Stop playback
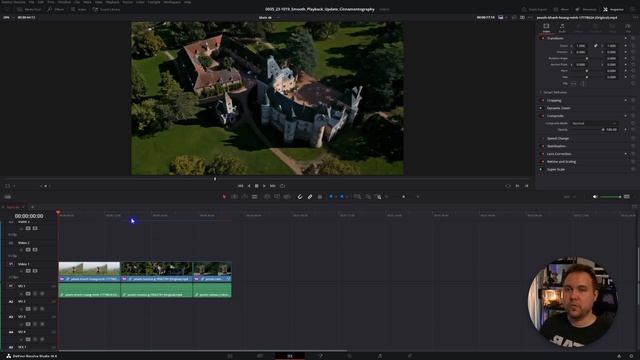Viewport: 640px width, 360px height. pyautogui.click(x=257, y=186)
